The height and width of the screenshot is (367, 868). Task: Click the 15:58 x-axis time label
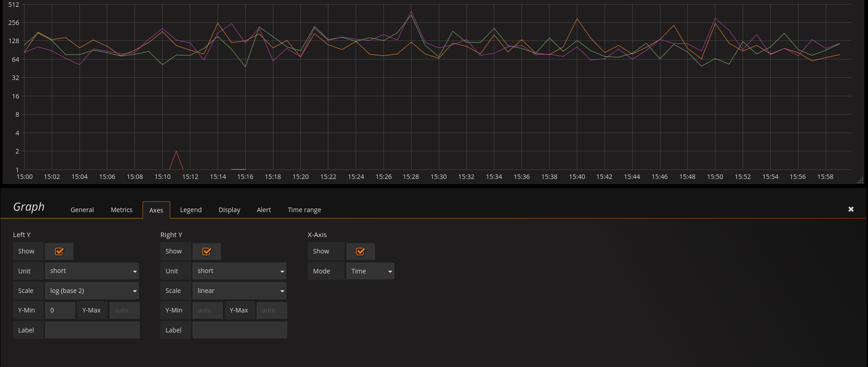[x=825, y=177]
